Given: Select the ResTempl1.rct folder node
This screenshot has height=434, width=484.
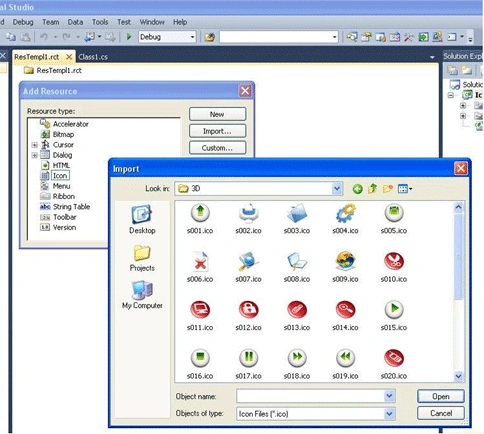Looking at the screenshot, I should pyautogui.click(x=53, y=71).
